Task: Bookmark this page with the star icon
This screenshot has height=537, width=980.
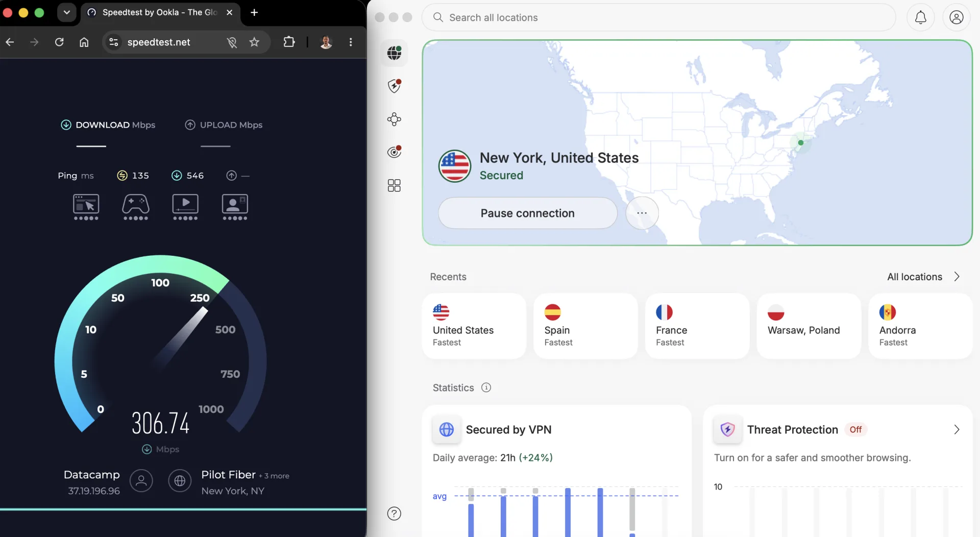Action: pyautogui.click(x=254, y=42)
